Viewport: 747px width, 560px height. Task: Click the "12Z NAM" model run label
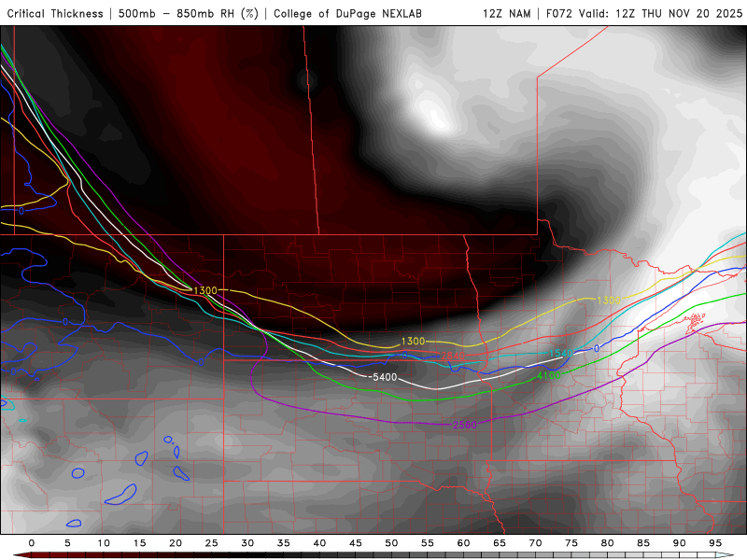506,14
